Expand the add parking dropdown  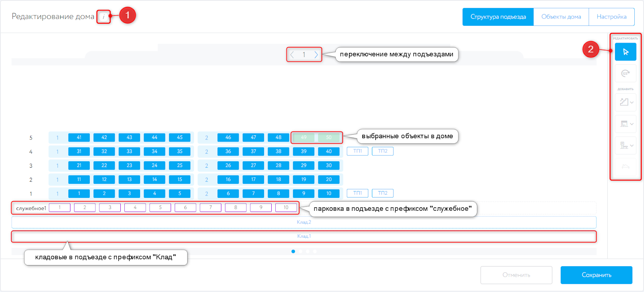[x=625, y=146]
